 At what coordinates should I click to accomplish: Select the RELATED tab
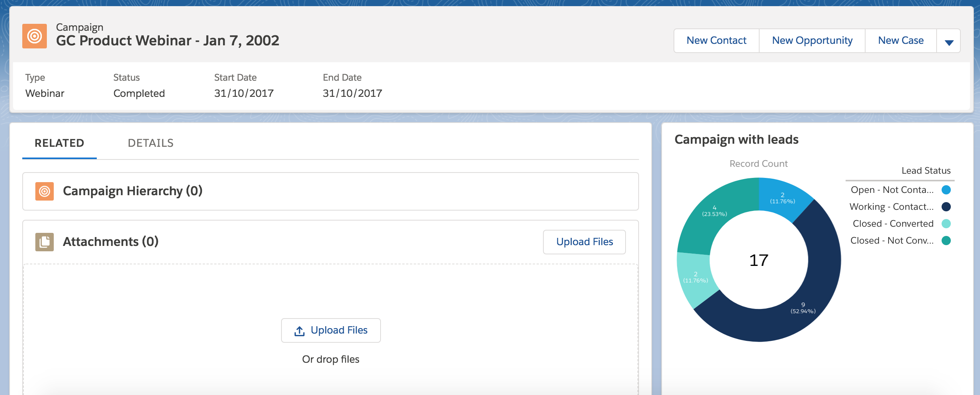(x=59, y=143)
